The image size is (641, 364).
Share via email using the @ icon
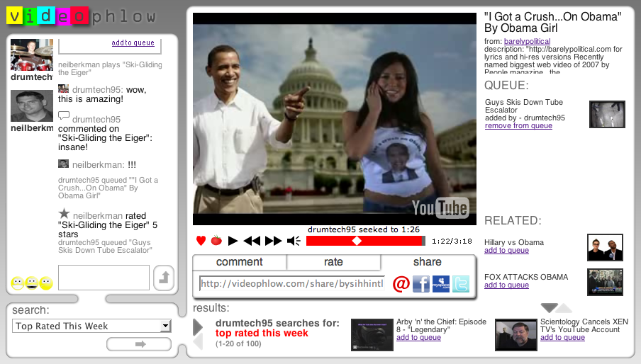401,283
